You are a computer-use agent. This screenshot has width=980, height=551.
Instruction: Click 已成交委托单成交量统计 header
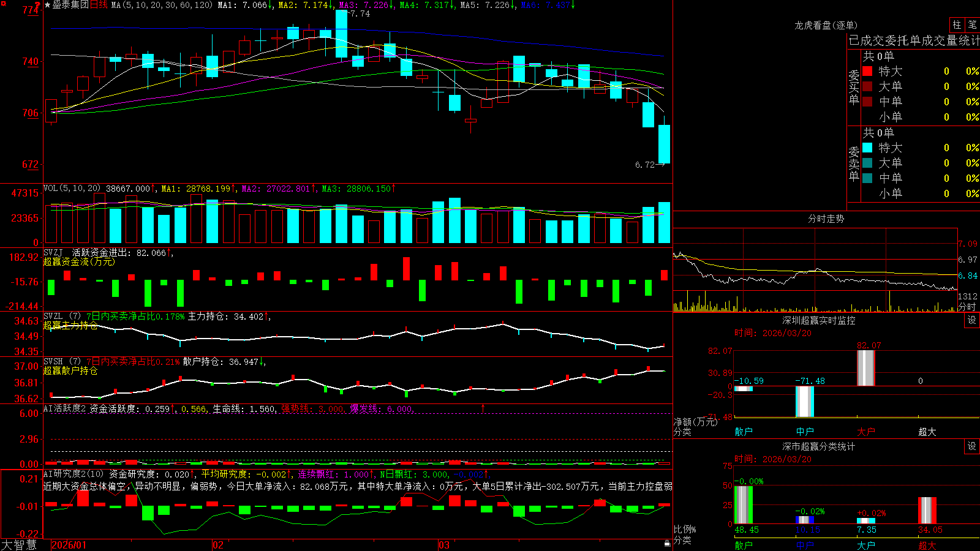914,40
